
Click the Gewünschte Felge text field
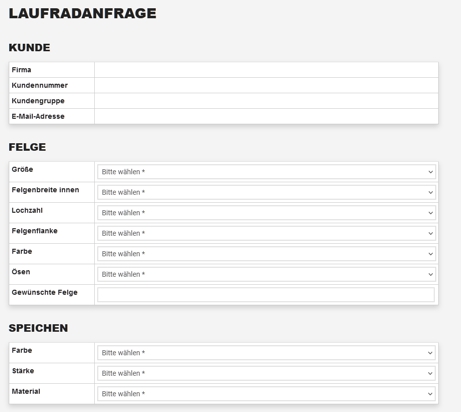[x=266, y=295]
